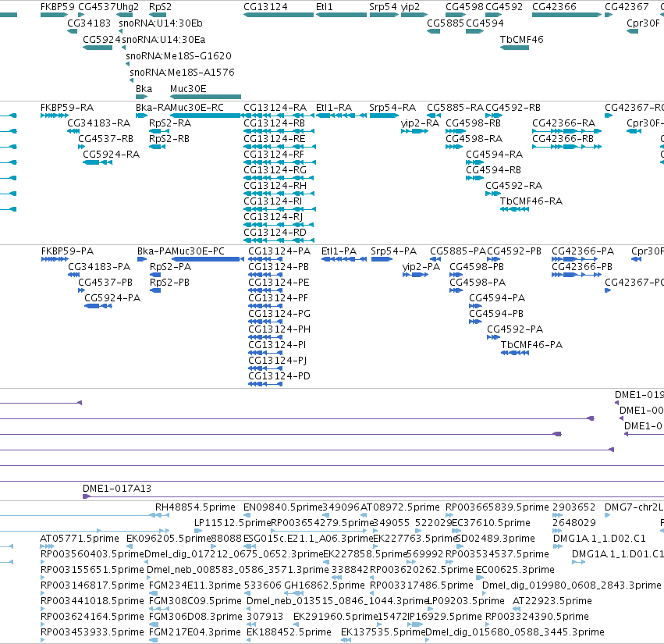Select the CG4594 gene label
The image size is (664, 644).
pyautogui.click(x=485, y=23)
